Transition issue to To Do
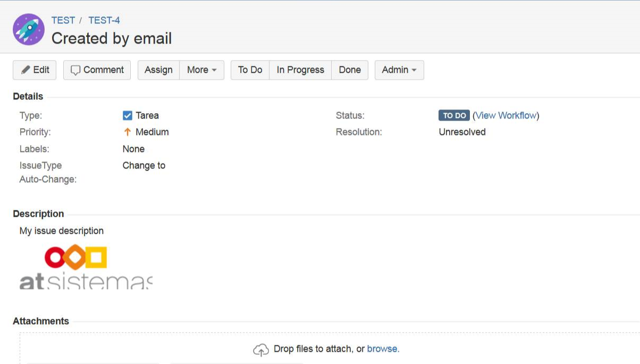 (250, 70)
